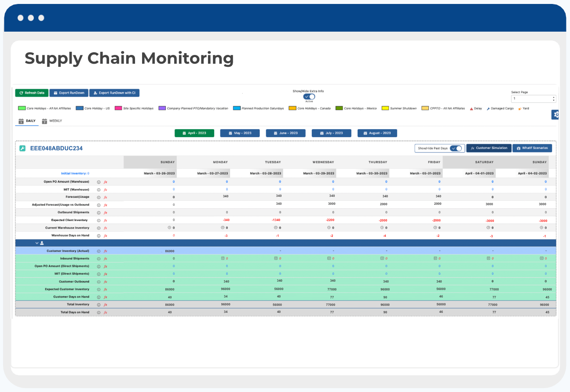This screenshot has width=570, height=392.
Task: Click info icon for Expected Customer Inventory
Action: point(99,290)
